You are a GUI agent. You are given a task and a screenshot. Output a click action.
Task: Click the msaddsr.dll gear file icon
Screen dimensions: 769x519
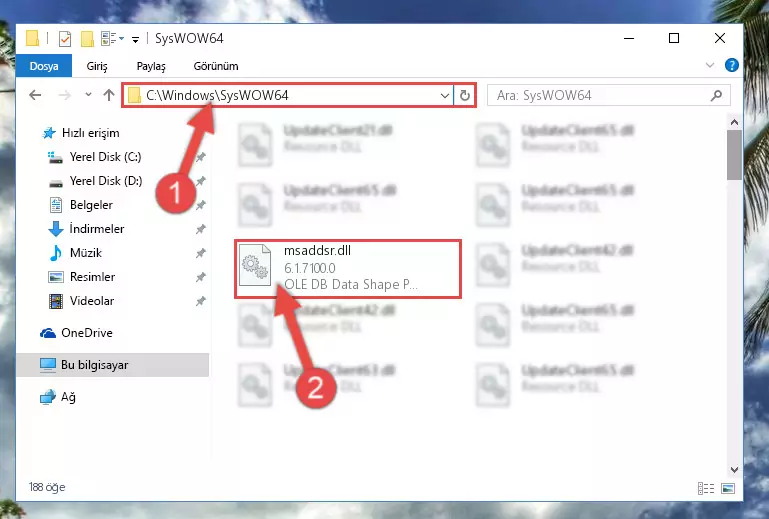[255, 265]
